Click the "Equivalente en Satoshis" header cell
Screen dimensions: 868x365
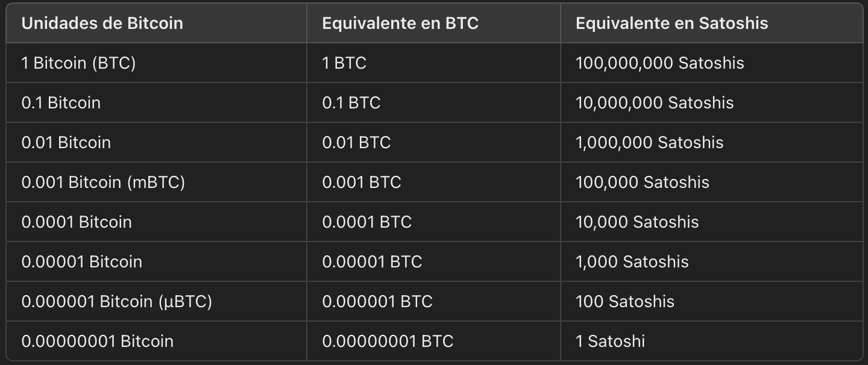(x=671, y=23)
